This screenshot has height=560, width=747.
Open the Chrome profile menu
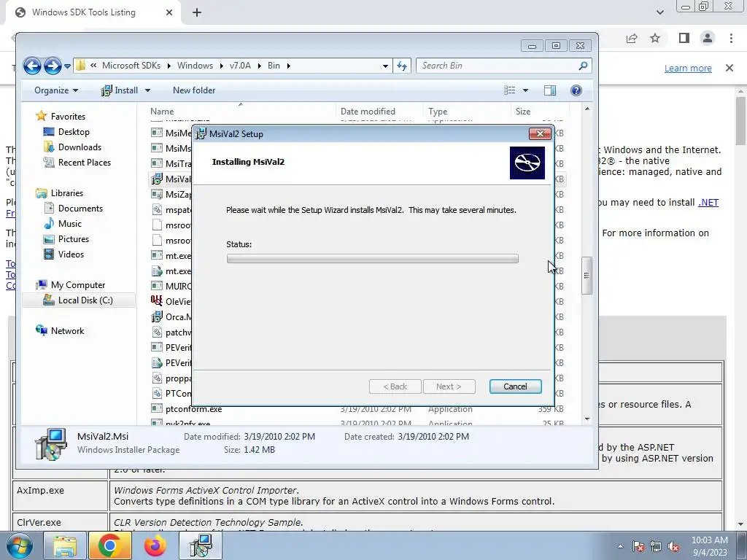pyautogui.click(x=708, y=38)
